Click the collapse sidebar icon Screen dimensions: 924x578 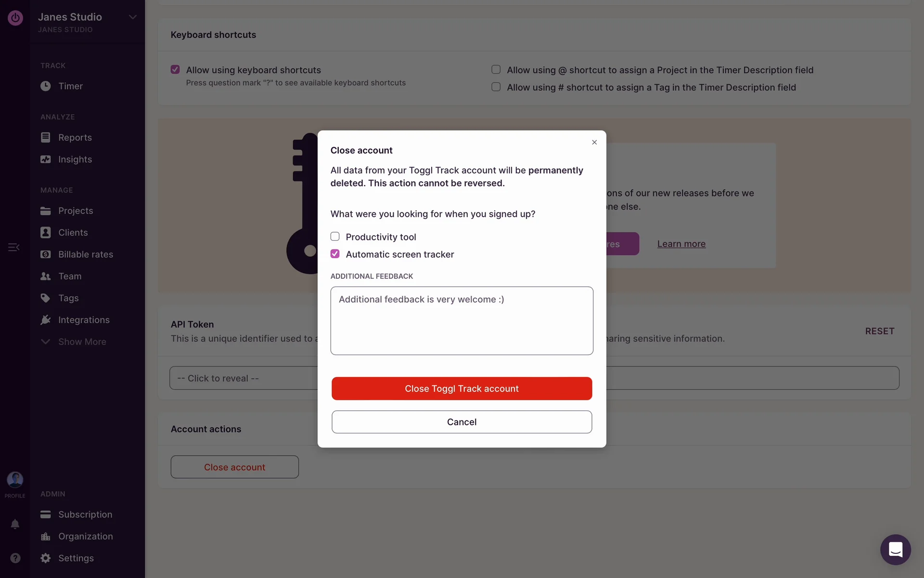pyautogui.click(x=13, y=247)
